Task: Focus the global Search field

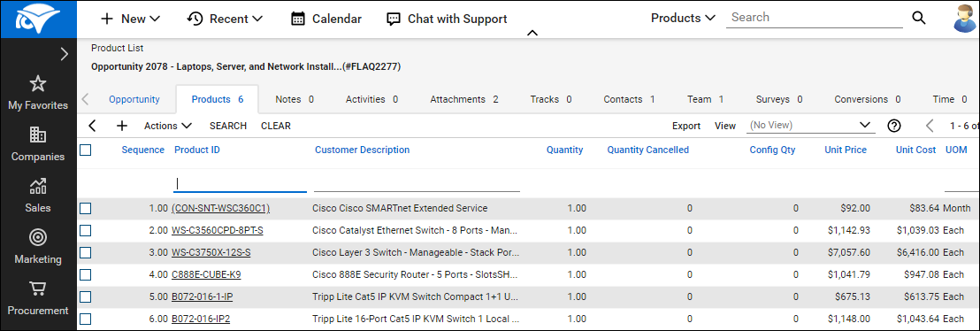Action: (814, 19)
